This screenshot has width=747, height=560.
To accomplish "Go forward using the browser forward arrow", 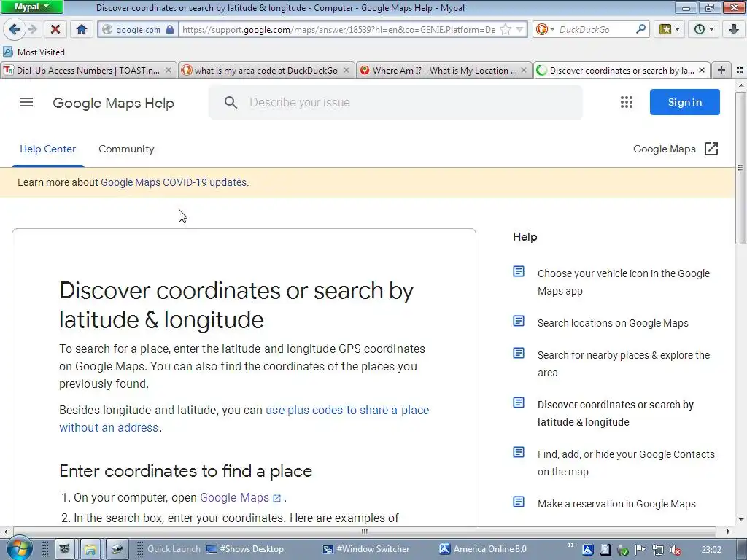I will pyautogui.click(x=32, y=29).
